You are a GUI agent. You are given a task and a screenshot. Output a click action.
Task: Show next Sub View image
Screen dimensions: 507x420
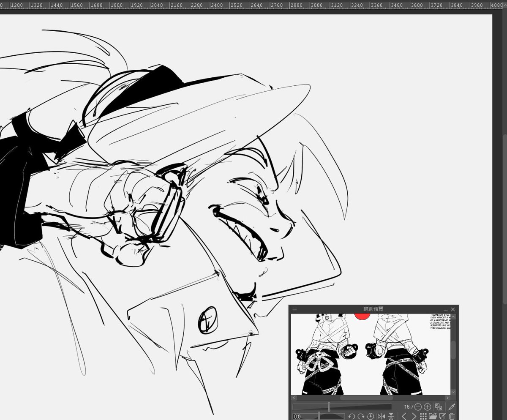coord(414,416)
